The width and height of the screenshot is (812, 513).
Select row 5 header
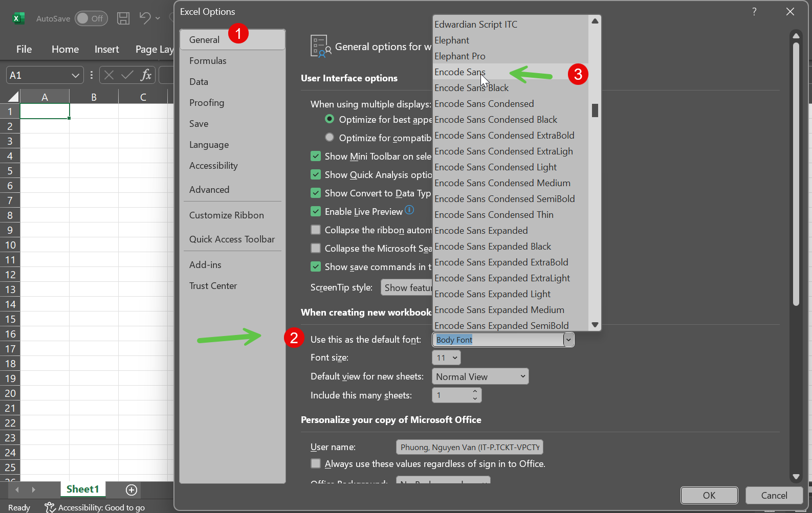pos(10,171)
